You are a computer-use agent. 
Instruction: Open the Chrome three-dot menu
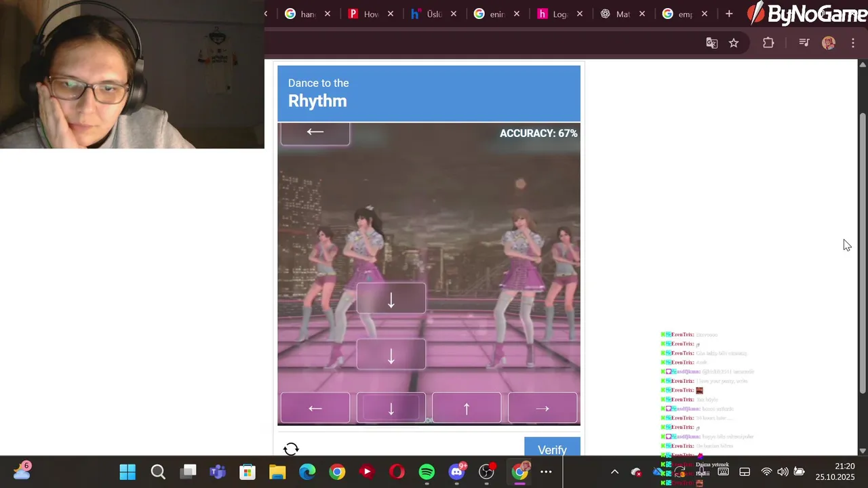coord(853,43)
